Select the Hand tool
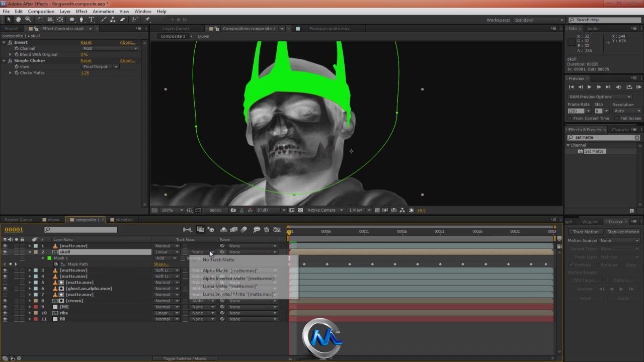Image resolution: width=644 pixels, height=362 pixels. (x=18, y=20)
